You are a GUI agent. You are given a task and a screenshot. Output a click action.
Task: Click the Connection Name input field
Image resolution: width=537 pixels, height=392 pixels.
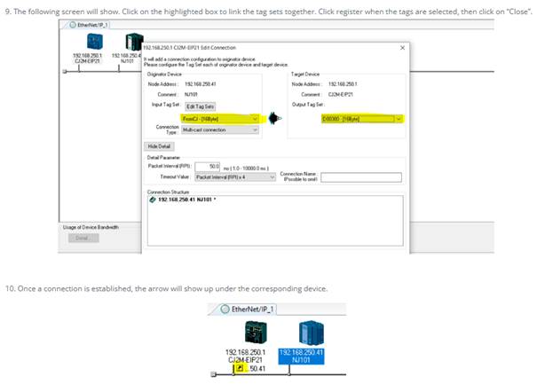(x=361, y=177)
